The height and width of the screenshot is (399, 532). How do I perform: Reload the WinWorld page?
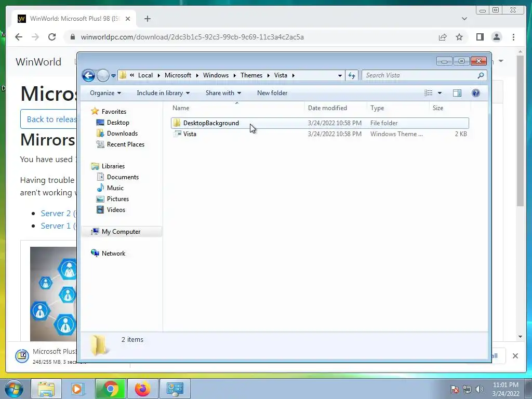click(x=52, y=37)
